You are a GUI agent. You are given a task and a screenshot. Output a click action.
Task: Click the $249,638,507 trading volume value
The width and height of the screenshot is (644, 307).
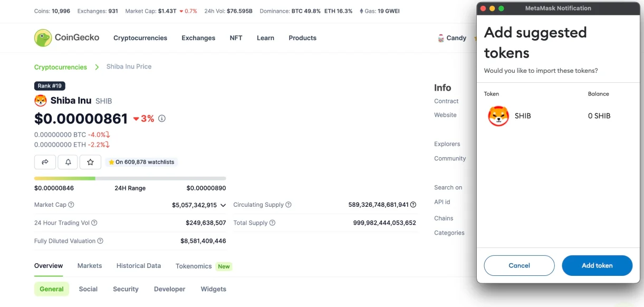point(206,223)
